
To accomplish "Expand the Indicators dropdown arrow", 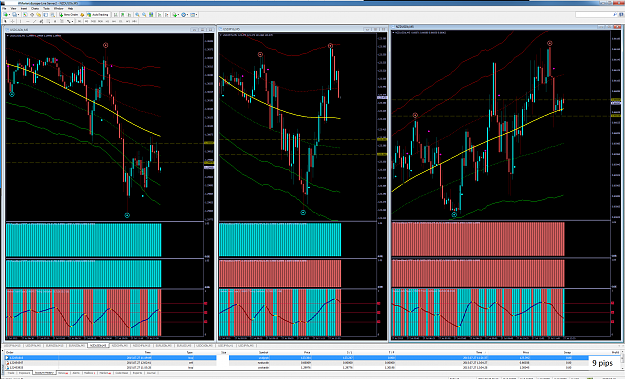I will point(179,15).
